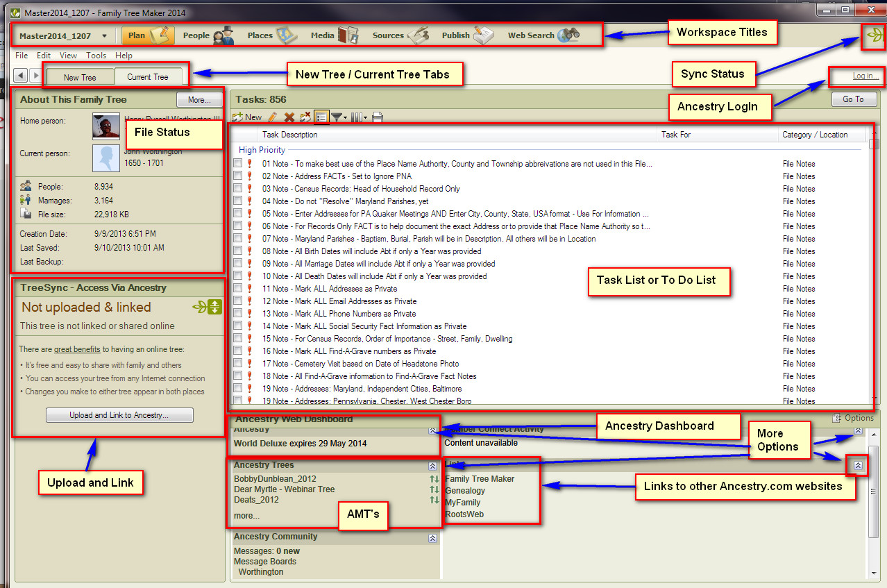The width and height of the screenshot is (887, 588).
Task: Click the dashboard scrollbar down arrow
Action: tap(875, 573)
